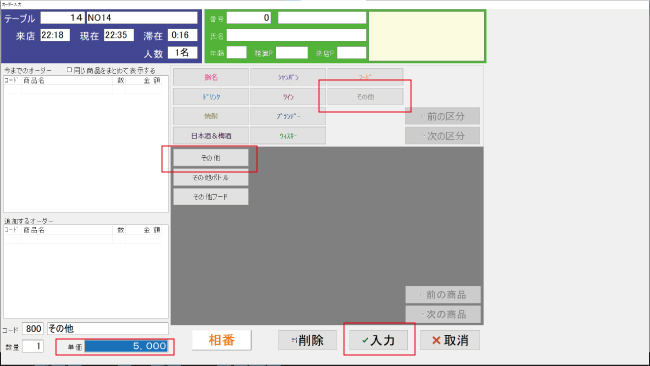The image size is (650, 366).
Task: Click the 年齢 age field
Action: click(x=237, y=53)
